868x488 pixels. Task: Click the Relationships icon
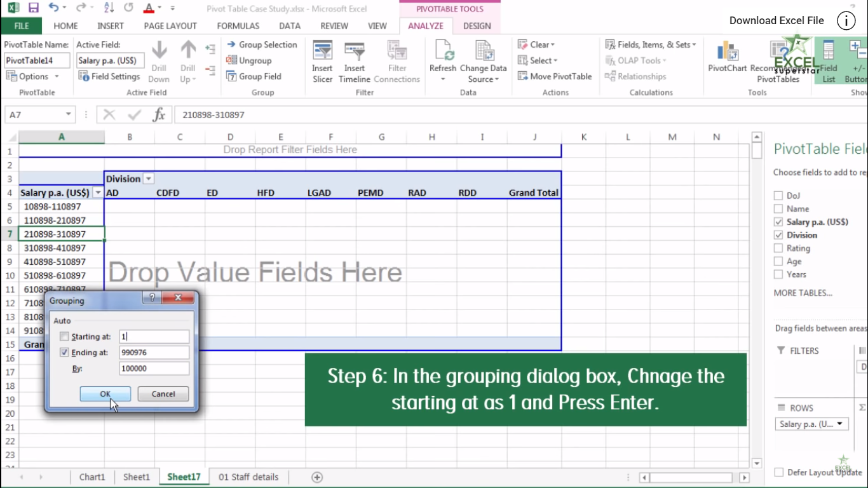coord(610,76)
